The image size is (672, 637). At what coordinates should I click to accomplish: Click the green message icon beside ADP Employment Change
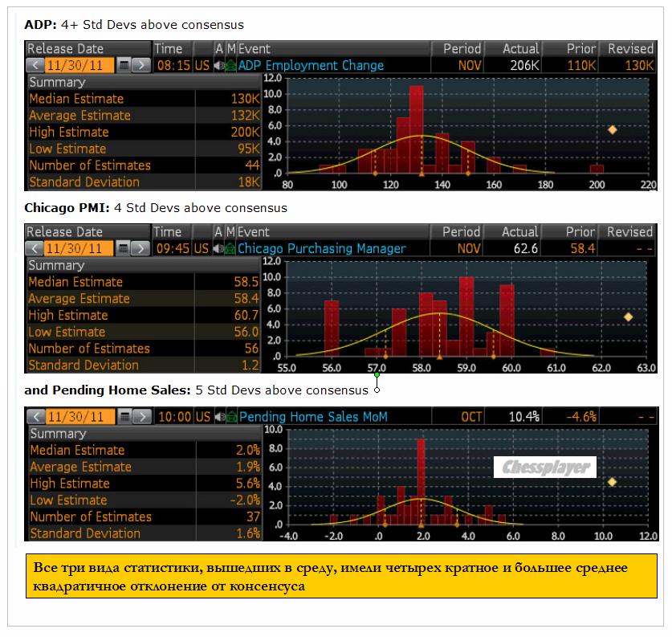click(230, 65)
